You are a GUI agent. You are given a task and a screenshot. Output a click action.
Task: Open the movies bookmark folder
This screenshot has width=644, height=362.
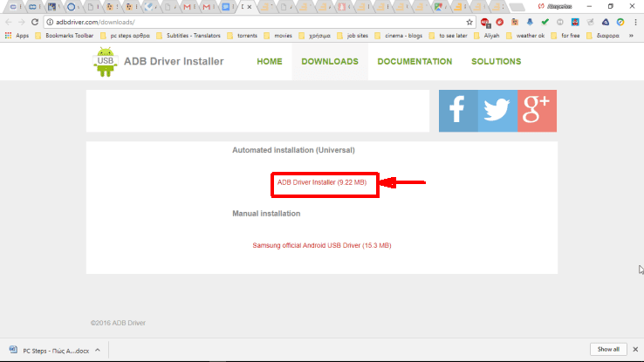(278, 36)
